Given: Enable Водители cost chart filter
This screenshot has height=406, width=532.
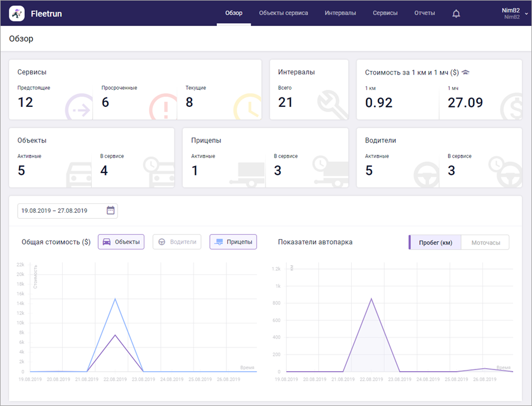Looking at the screenshot, I should 177,242.
